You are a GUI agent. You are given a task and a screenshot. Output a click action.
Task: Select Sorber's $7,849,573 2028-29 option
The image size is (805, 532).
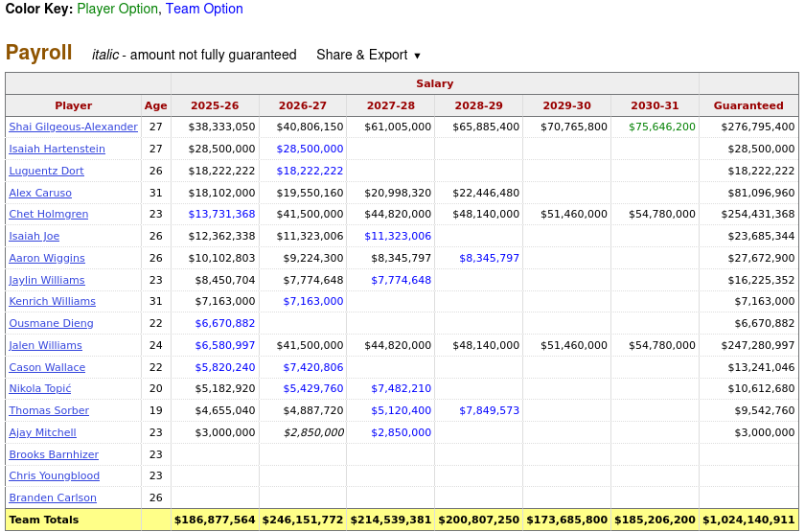click(490, 411)
